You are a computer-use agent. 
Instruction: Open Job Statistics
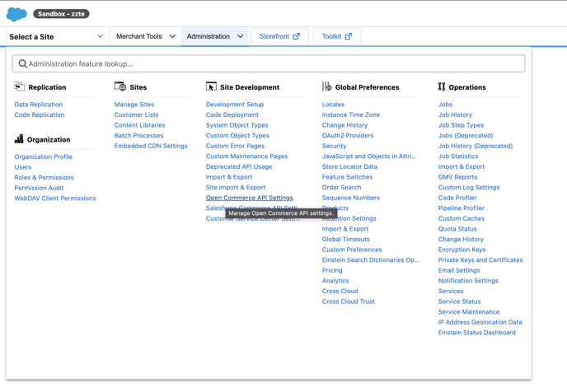(x=458, y=156)
